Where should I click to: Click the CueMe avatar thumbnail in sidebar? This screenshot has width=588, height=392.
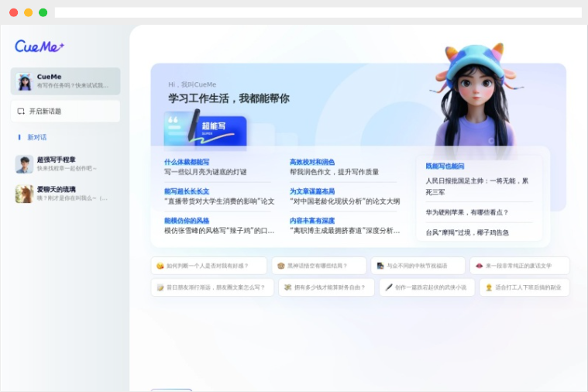(x=25, y=81)
